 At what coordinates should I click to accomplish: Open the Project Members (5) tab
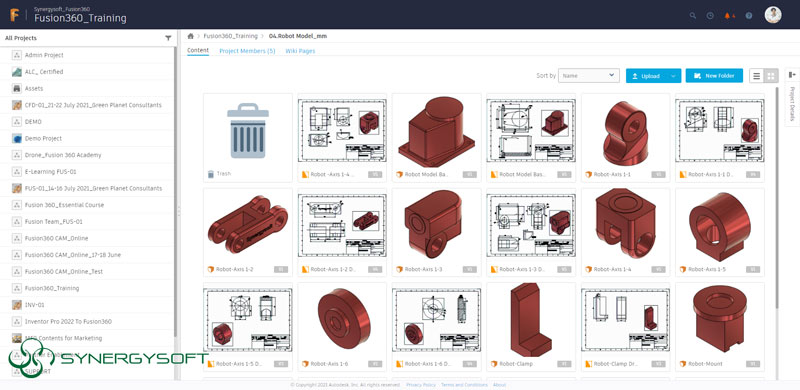pyautogui.click(x=247, y=51)
